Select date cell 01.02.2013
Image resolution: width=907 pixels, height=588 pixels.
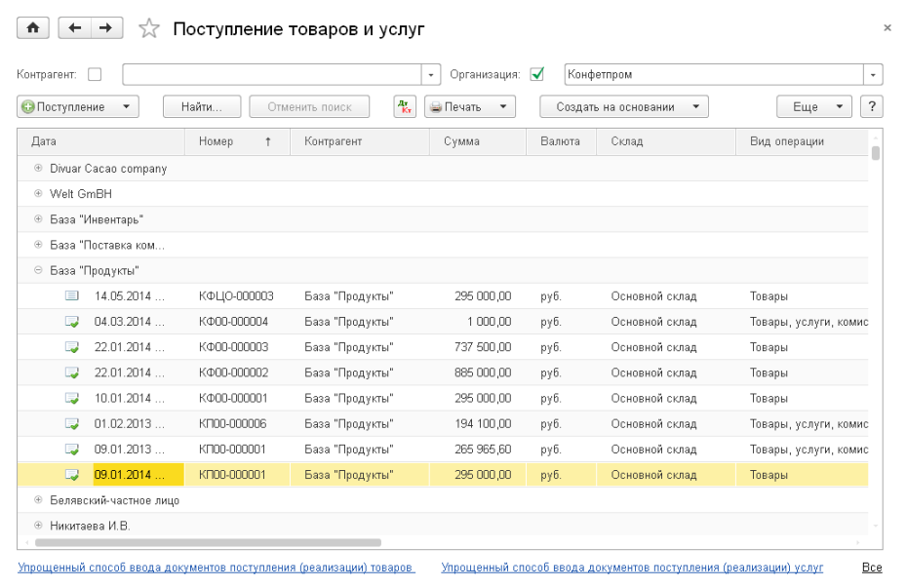(129, 423)
